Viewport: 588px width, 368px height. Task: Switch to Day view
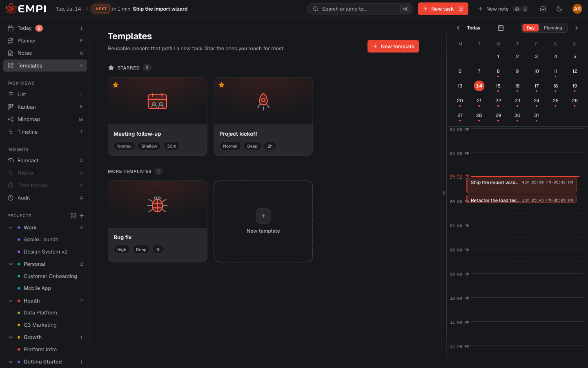(x=530, y=28)
